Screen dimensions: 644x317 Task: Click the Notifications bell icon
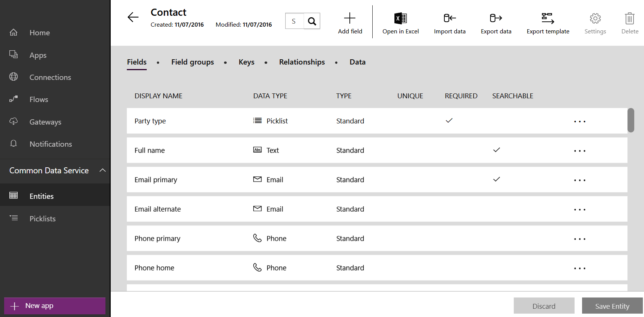click(14, 143)
